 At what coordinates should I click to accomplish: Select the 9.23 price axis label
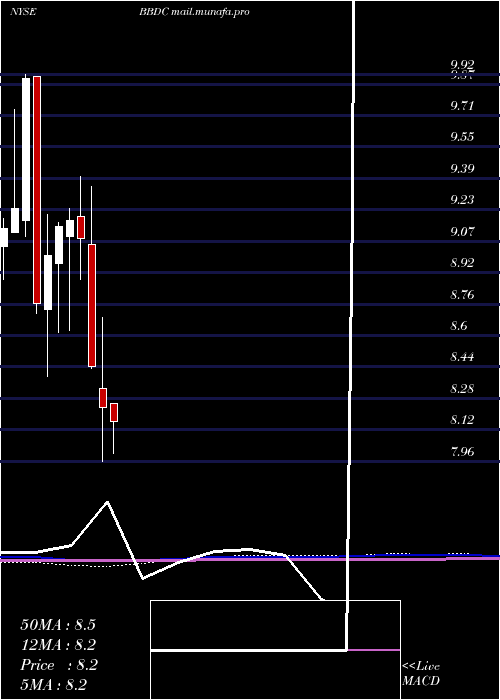click(462, 200)
